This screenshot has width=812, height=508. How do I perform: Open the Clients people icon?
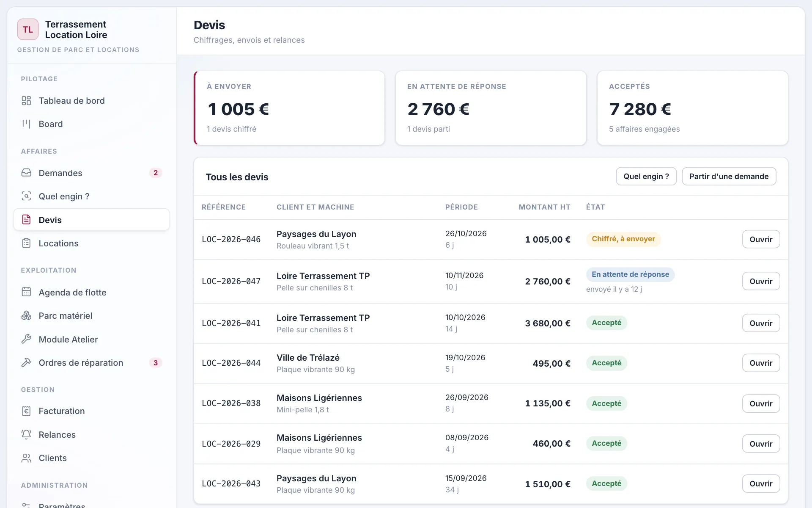click(26, 458)
